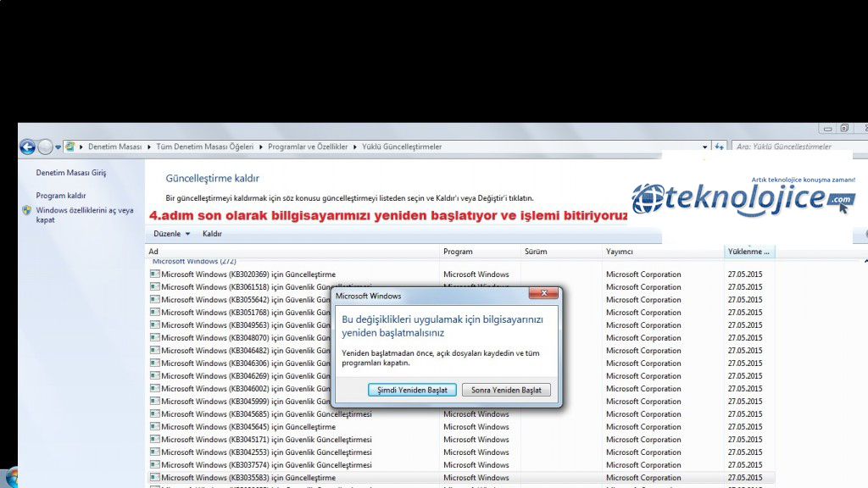Sort the list by the Yüklenme column
The height and width of the screenshot is (488, 868).
749,251
